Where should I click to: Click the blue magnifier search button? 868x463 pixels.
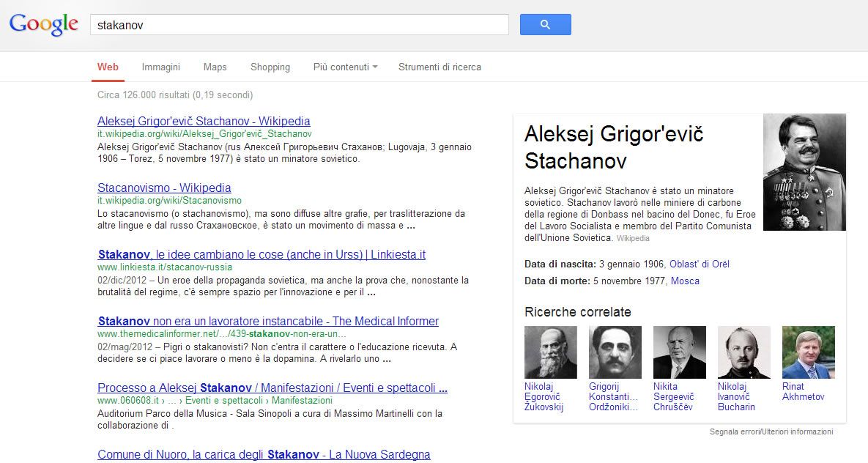tap(545, 25)
